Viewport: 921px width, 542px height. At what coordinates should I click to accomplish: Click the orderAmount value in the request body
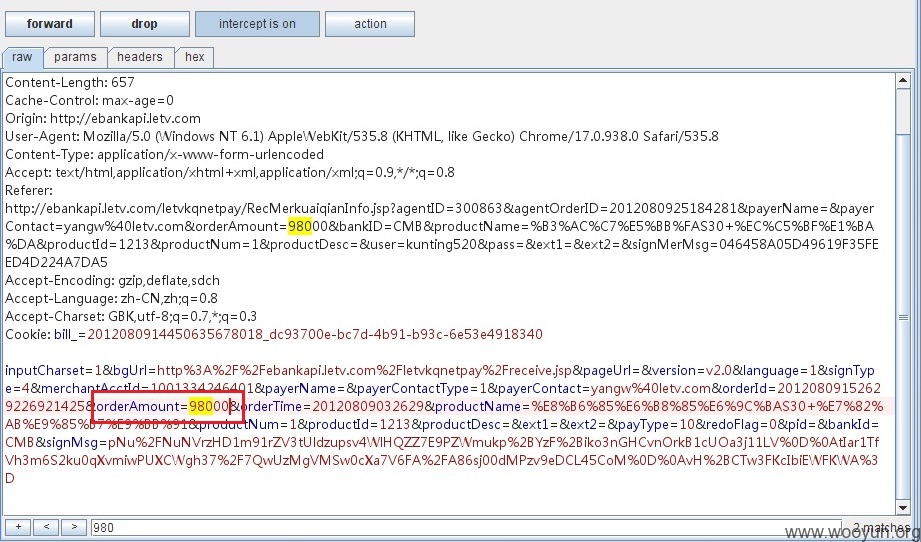tap(209, 406)
